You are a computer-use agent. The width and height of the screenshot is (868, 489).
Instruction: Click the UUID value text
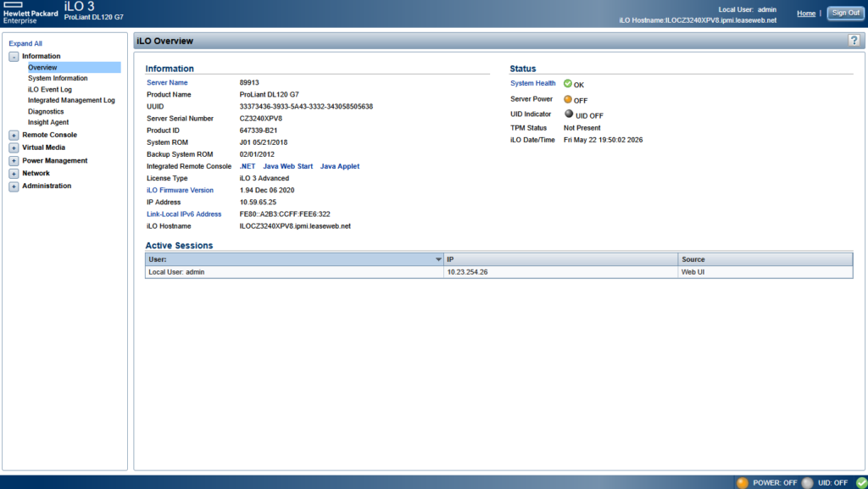[x=306, y=106]
